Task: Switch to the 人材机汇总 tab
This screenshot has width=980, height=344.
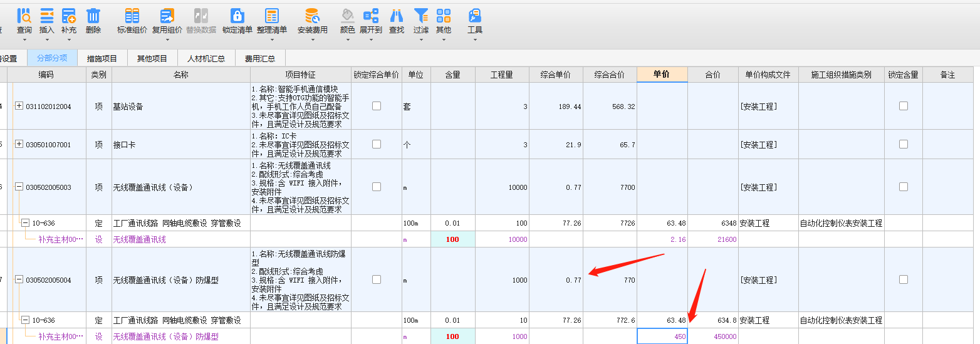Action: coord(206,58)
